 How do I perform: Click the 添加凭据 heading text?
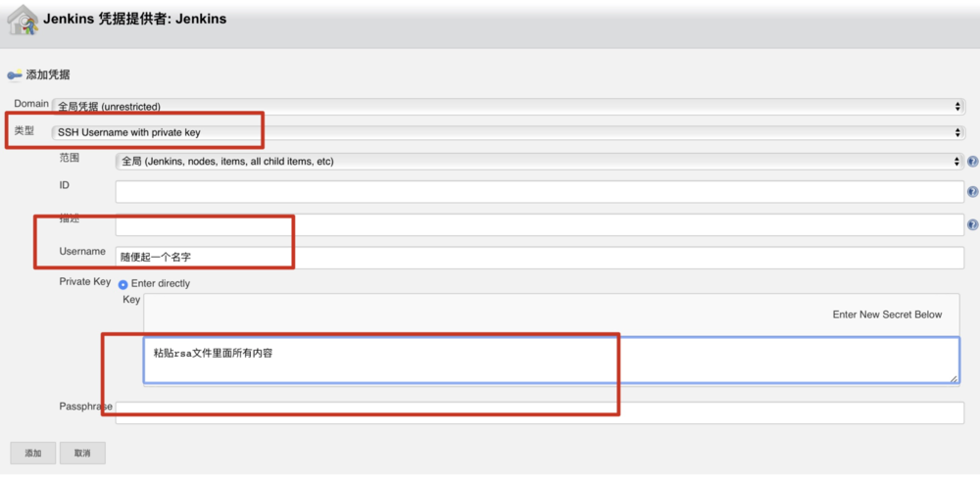[48, 75]
